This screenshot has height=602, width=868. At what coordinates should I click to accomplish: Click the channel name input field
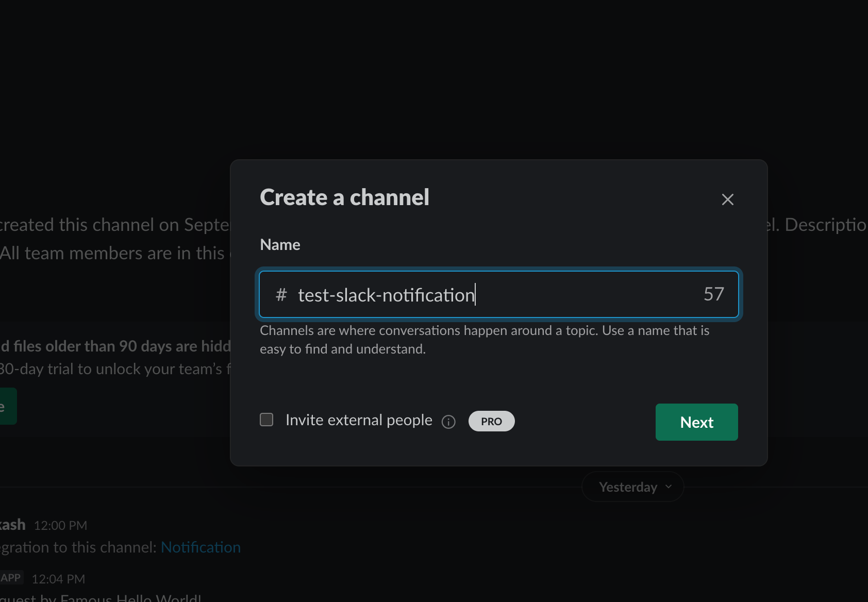click(x=498, y=294)
